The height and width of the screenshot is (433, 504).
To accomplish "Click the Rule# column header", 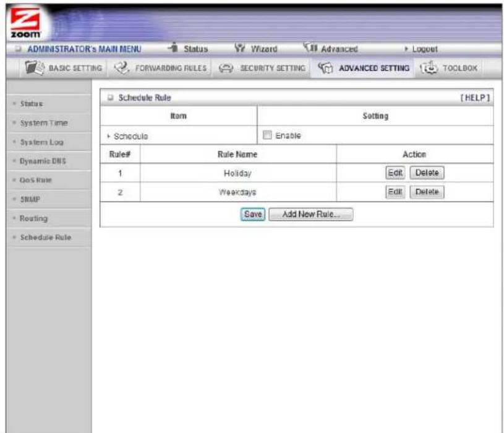I will tap(120, 154).
